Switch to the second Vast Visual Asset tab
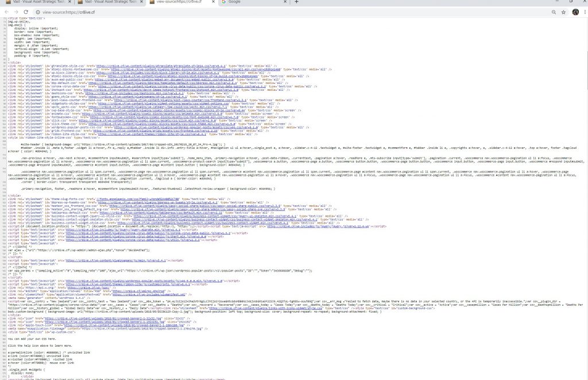This screenshot has width=588, height=380. [x=109, y=2]
